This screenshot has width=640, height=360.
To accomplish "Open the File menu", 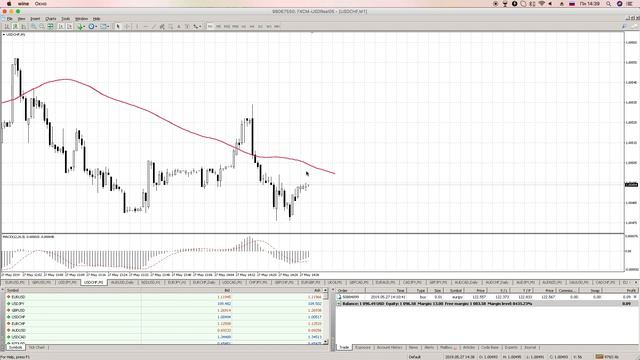I will tap(9, 19).
